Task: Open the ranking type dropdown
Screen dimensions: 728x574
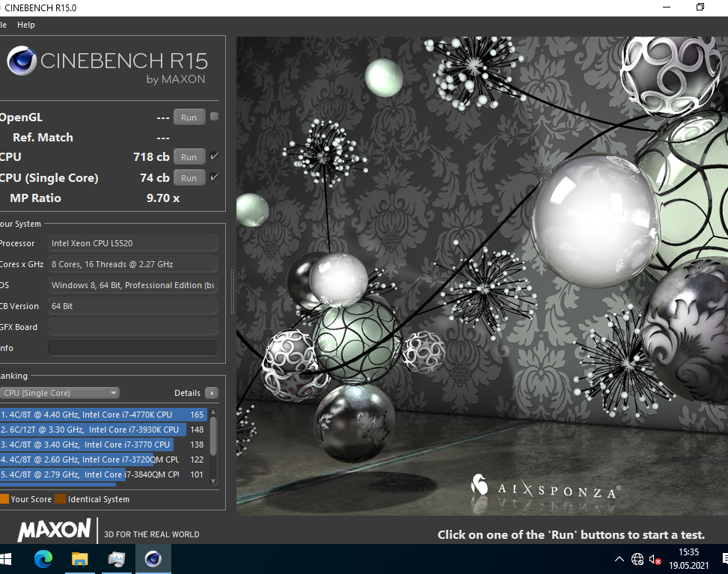Action: pos(59,393)
